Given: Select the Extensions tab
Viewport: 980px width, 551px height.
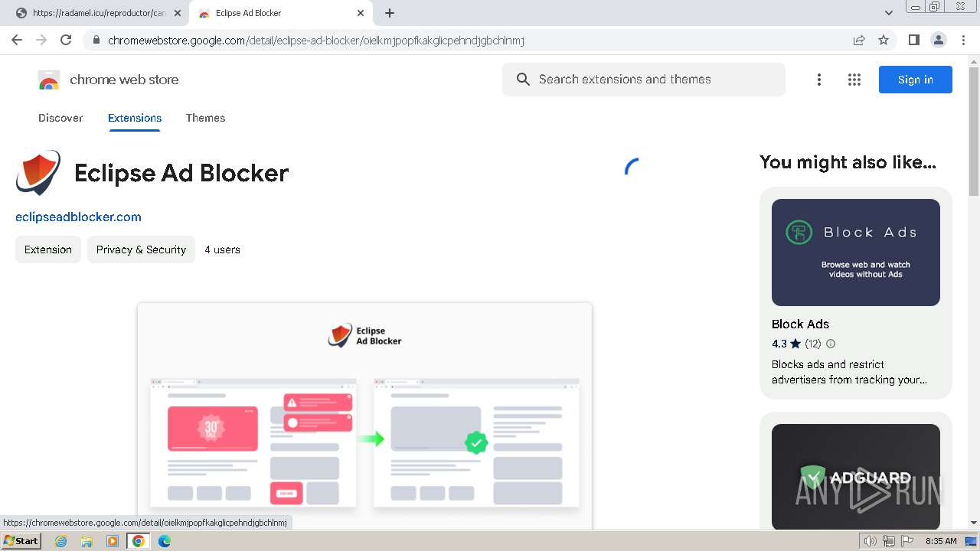Looking at the screenshot, I should click(135, 118).
